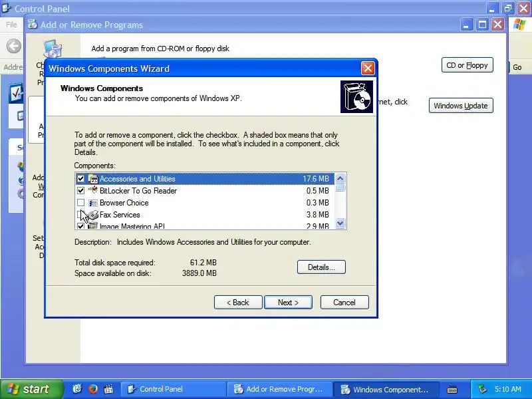Viewport: 532px width, 399px height.
Task: Click the third Quick Launch calendar icon
Action: point(108,389)
